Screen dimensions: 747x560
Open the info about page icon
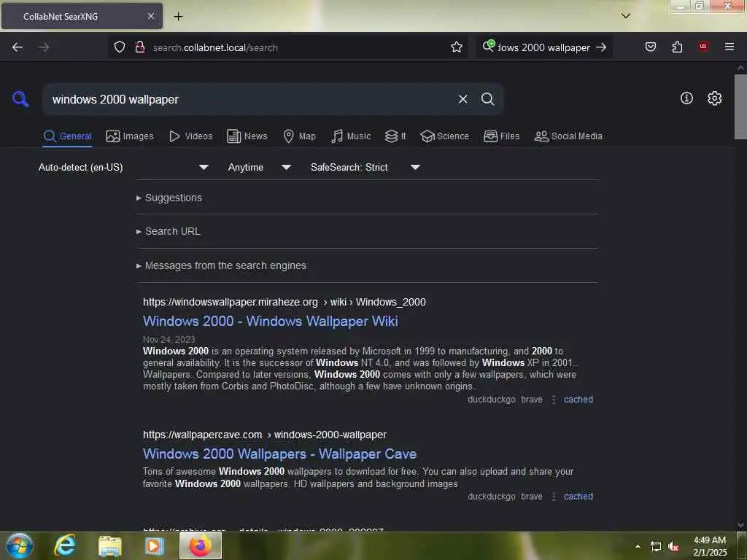686,98
